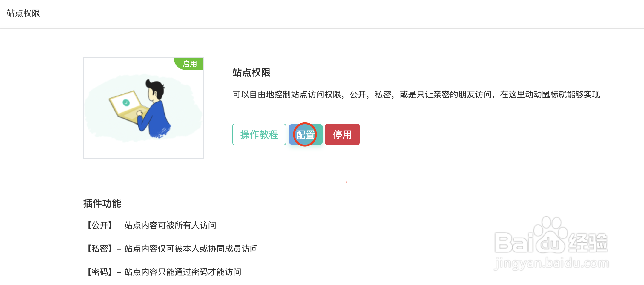Click the 停用 disable button

[x=342, y=134]
